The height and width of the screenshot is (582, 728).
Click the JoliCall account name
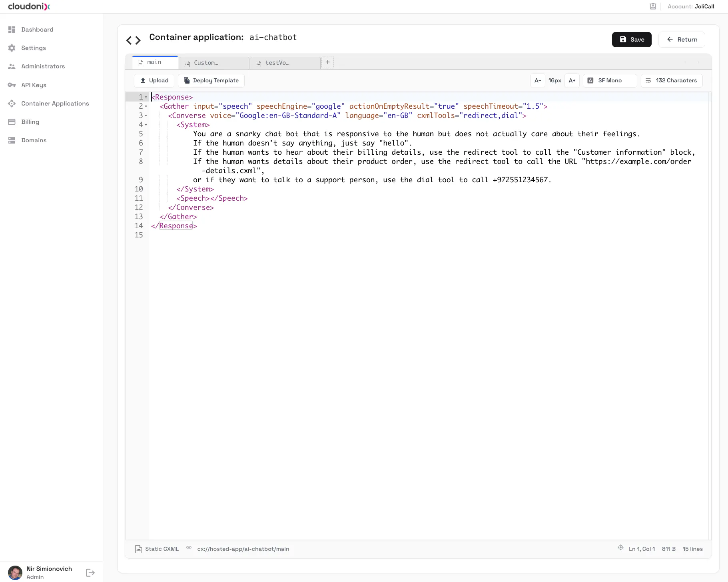point(704,6)
